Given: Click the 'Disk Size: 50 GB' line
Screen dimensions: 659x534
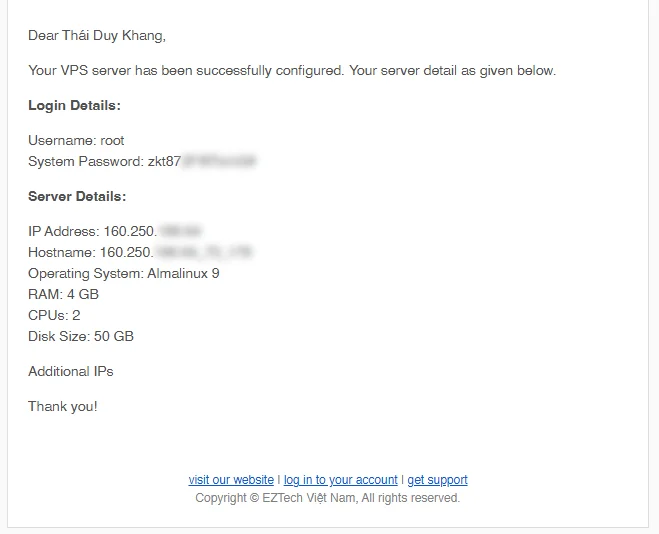Looking at the screenshot, I should pos(81,336).
